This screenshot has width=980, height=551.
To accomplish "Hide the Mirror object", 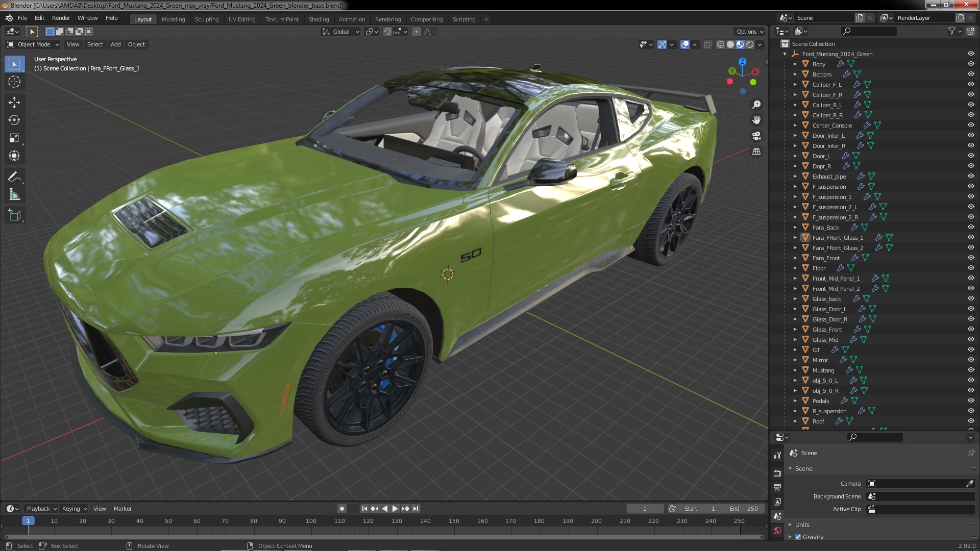I will click(971, 360).
